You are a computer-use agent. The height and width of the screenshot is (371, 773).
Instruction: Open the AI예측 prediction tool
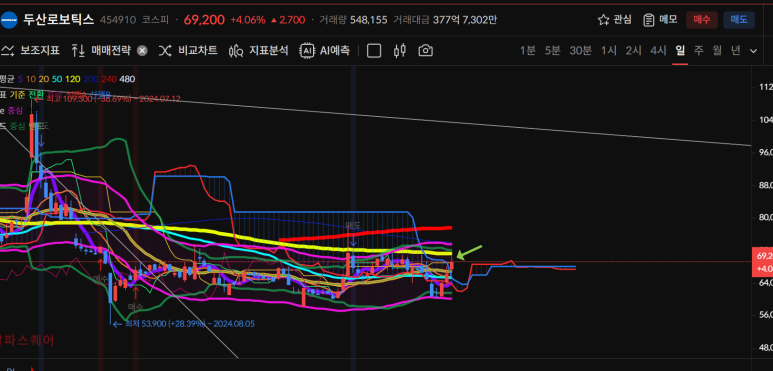point(325,50)
